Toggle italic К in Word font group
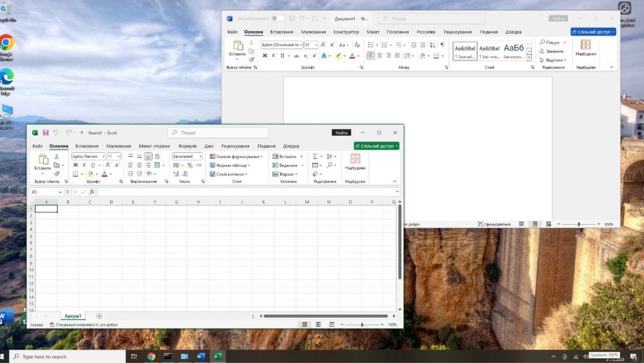Image resolution: width=644 pixels, height=363 pixels. pyautogui.click(x=274, y=56)
